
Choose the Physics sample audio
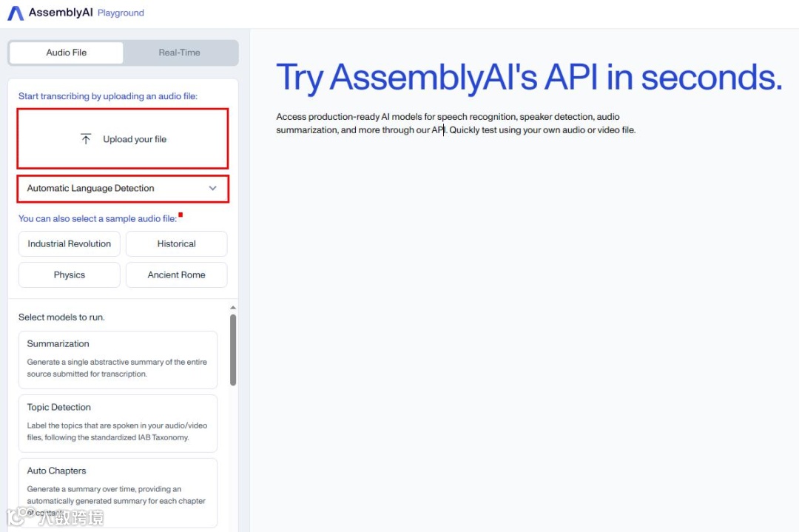click(x=70, y=275)
